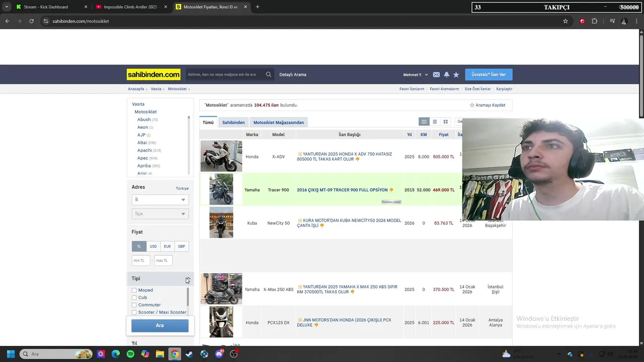
Task: Select TL currency toggle
Action: 139,246
